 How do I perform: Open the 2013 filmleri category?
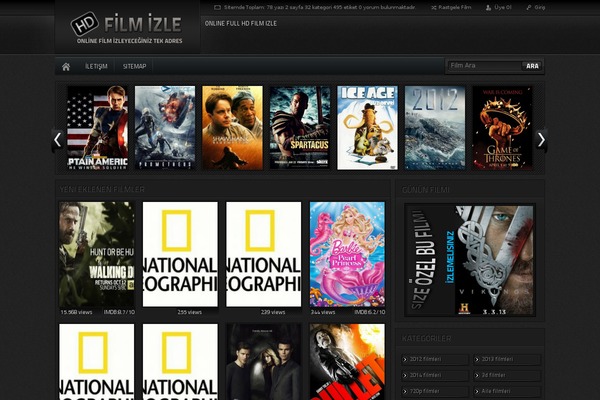[x=507, y=359]
